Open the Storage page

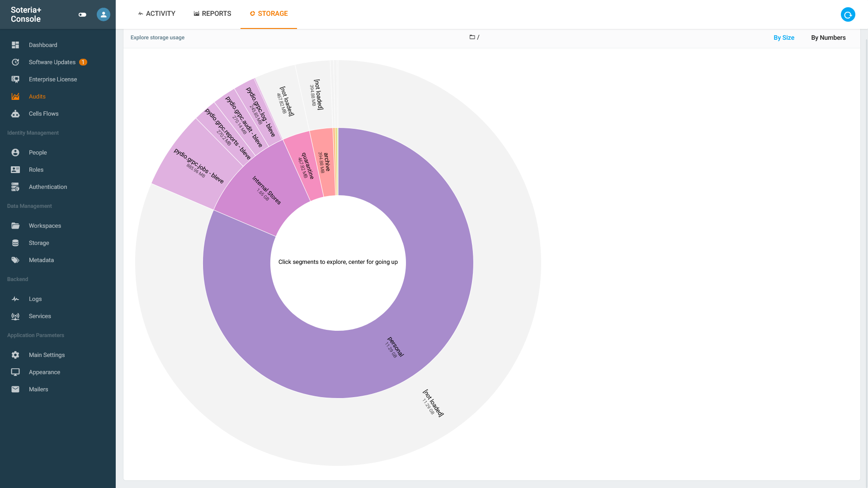(x=39, y=243)
